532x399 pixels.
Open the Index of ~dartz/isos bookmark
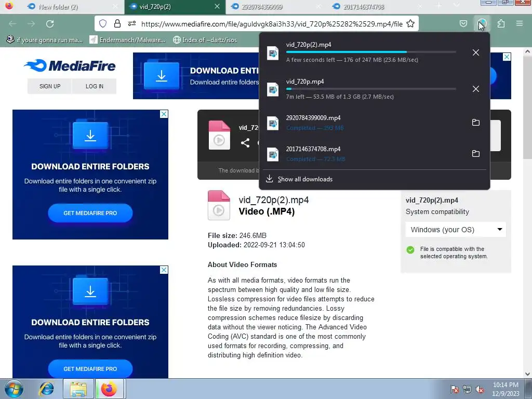click(x=205, y=39)
